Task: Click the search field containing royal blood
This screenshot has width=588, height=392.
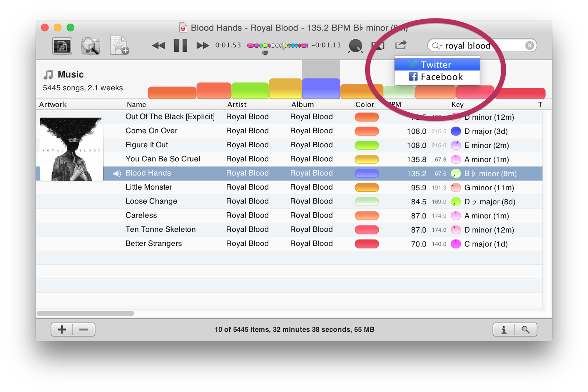Action: [x=482, y=46]
